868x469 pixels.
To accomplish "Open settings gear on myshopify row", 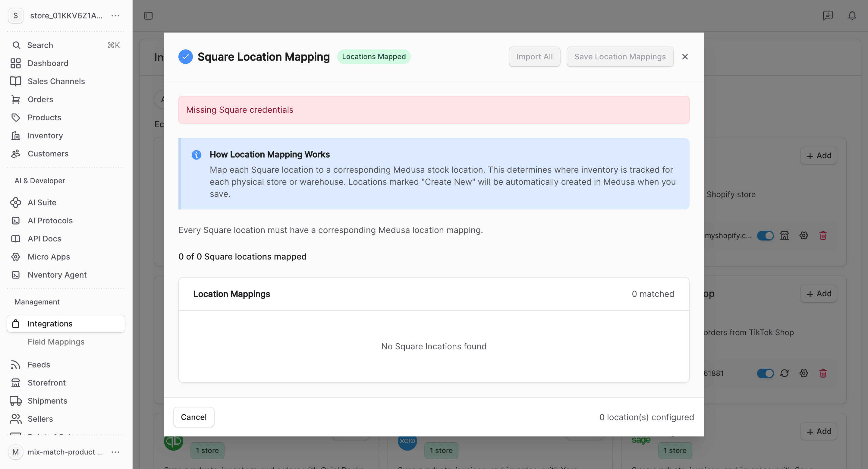I will [804, 235].
